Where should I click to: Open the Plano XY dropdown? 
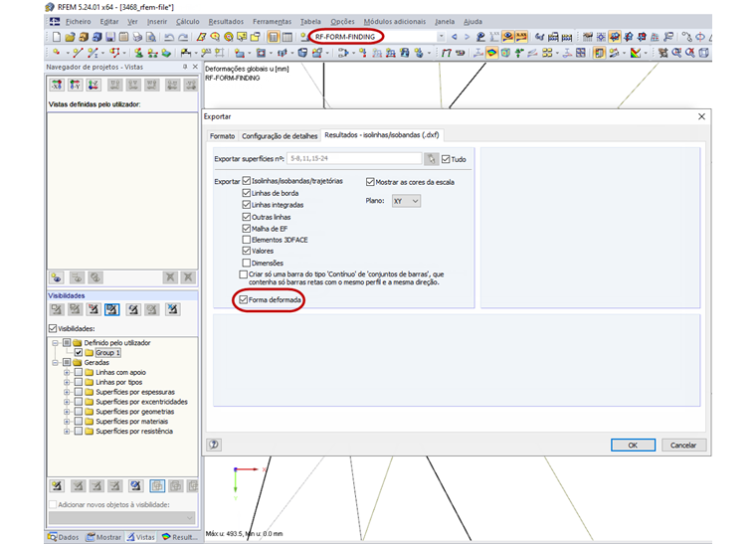[x=406, y=201]
